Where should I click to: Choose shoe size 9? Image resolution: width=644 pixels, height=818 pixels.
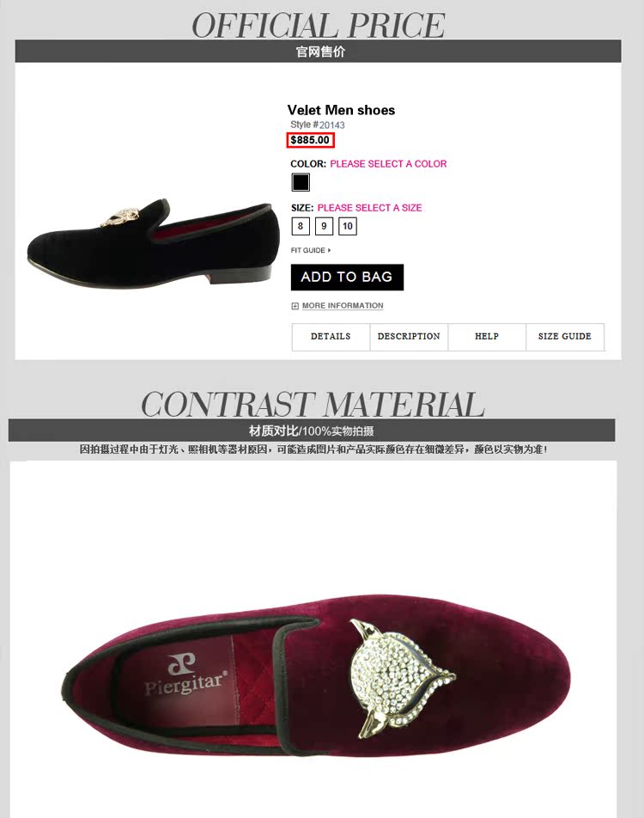324,226
